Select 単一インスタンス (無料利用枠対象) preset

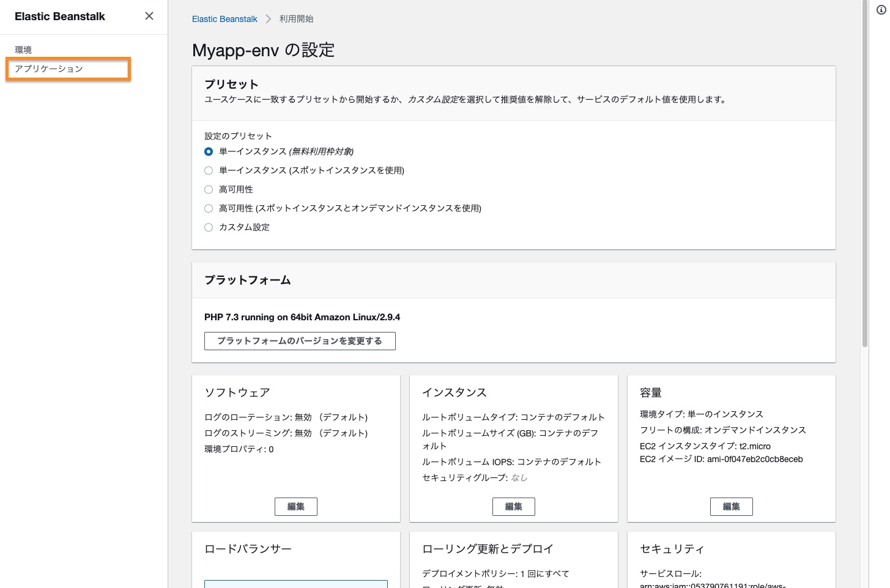pos(209,152)
